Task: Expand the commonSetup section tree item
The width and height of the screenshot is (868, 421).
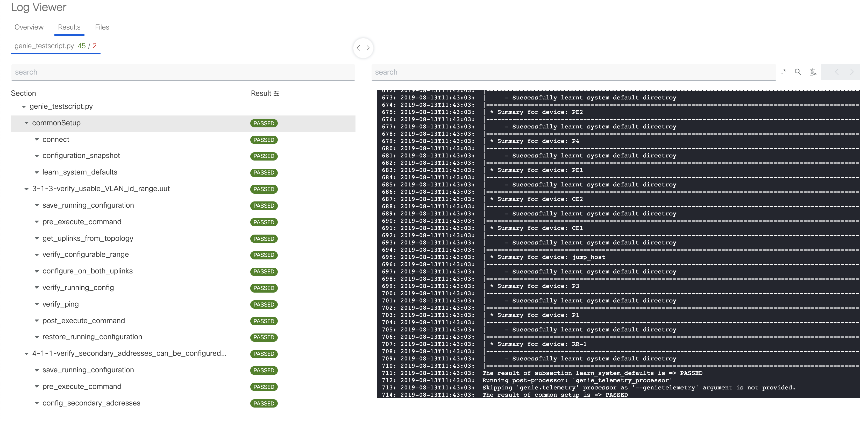Action: click(26, 123)
